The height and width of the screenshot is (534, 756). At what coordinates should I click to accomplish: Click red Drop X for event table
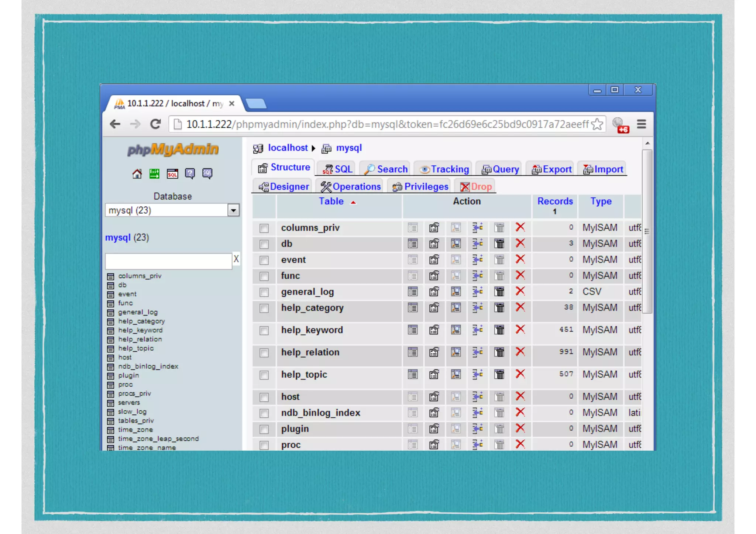pyautogui.click(x=520, y=259)
